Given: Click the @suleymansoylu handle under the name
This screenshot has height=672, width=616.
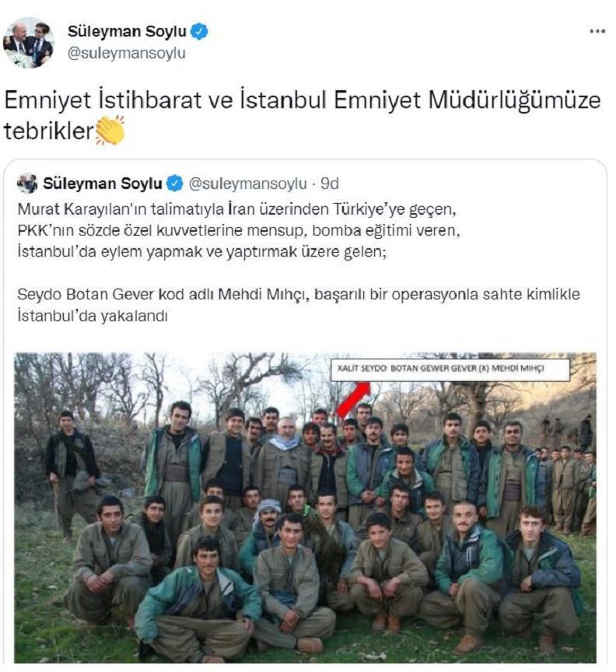Looking at the screenshot, I should pyautogui.click(x=127, y=54).
